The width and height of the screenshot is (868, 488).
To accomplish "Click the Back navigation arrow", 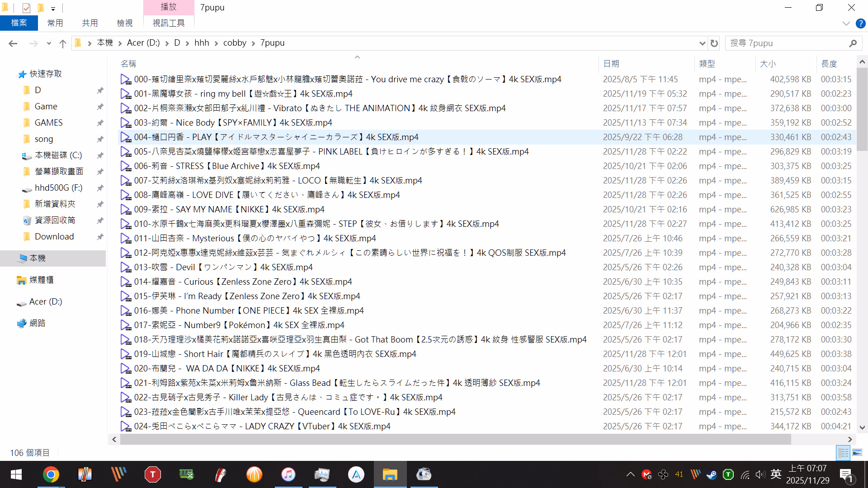I will coord(13,43).
